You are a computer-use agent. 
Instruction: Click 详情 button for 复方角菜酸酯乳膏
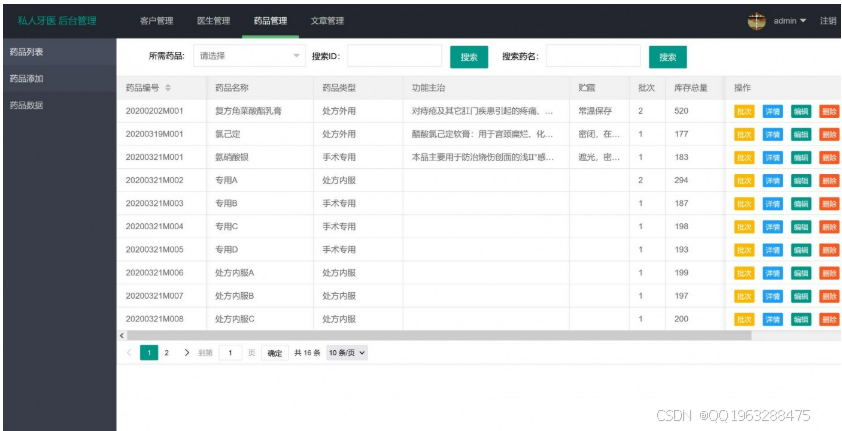coord(773,111)
